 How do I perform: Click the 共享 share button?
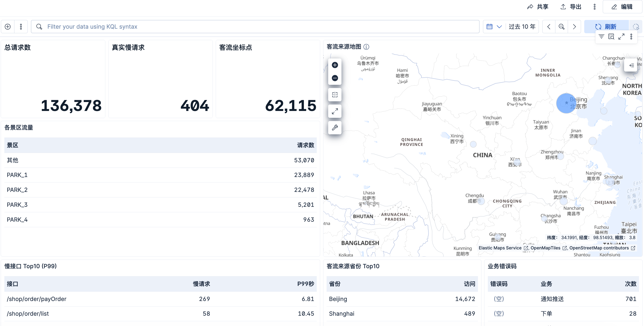coord(538,7)
